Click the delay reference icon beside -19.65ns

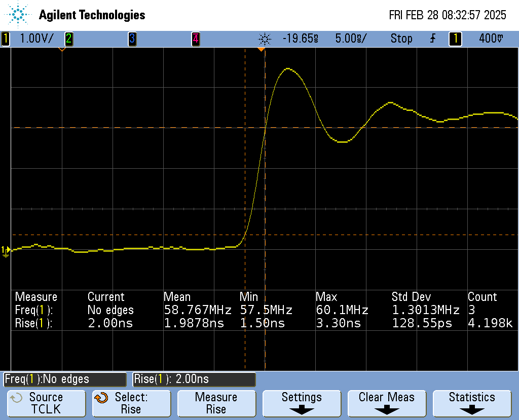point(265,39)
